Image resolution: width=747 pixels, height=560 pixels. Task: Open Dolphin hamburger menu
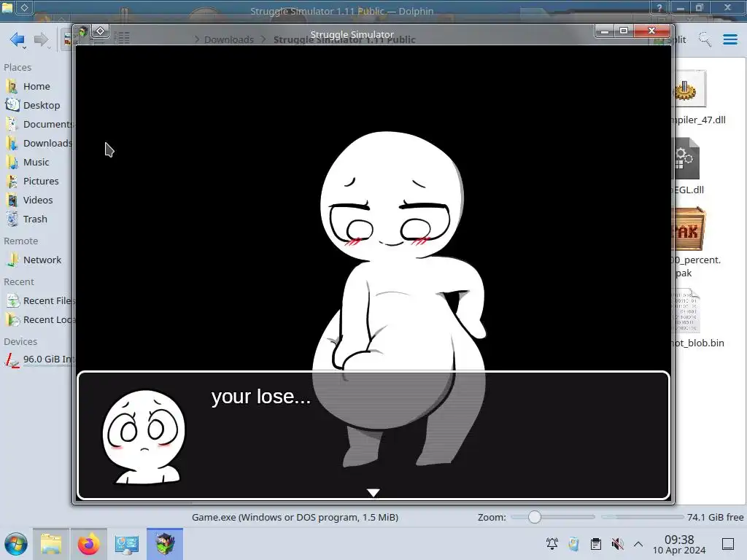pyautogui.click(x=729, y=39)
